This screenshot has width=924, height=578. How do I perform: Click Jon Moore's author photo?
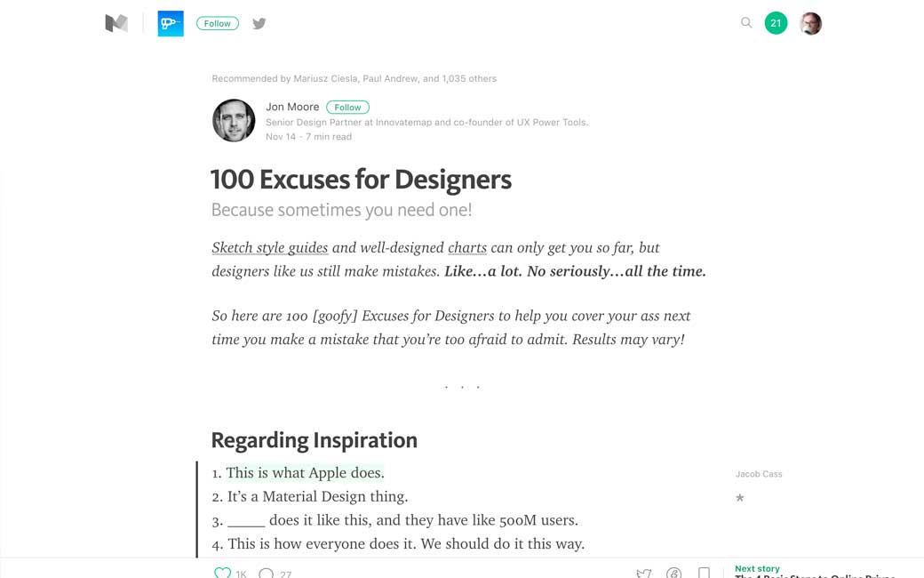coord(234,120)
